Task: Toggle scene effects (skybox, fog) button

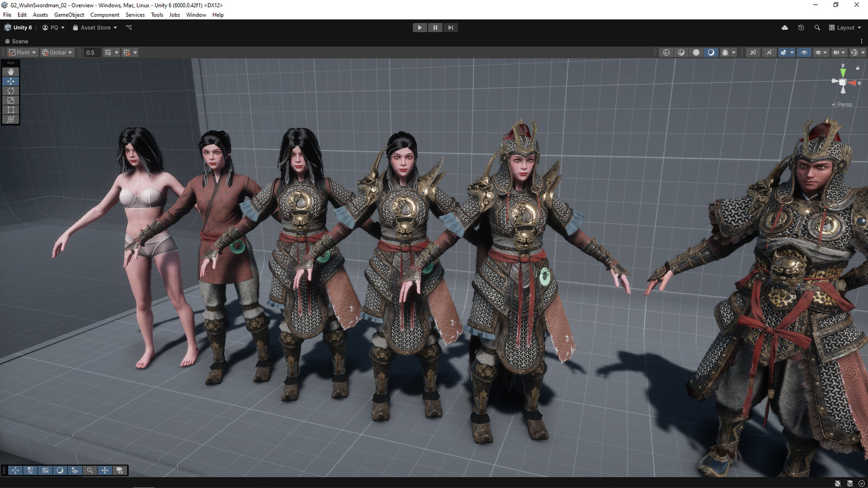Action: point(783,53)
